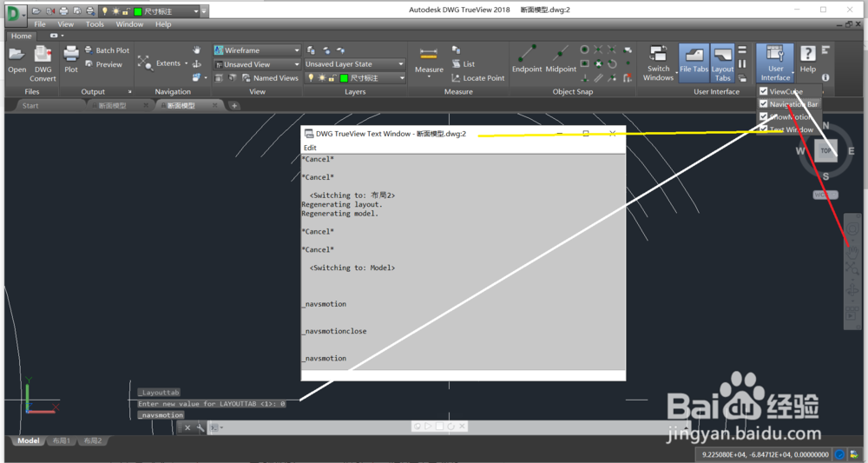Click the Layer Properties icon in Layers panel
Screen dimensions: 868x463
[x=311, y=50]
